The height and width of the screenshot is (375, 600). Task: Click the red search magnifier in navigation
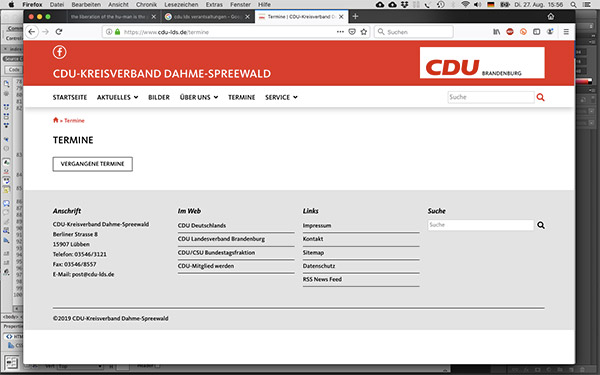click(x=540, y=97)
